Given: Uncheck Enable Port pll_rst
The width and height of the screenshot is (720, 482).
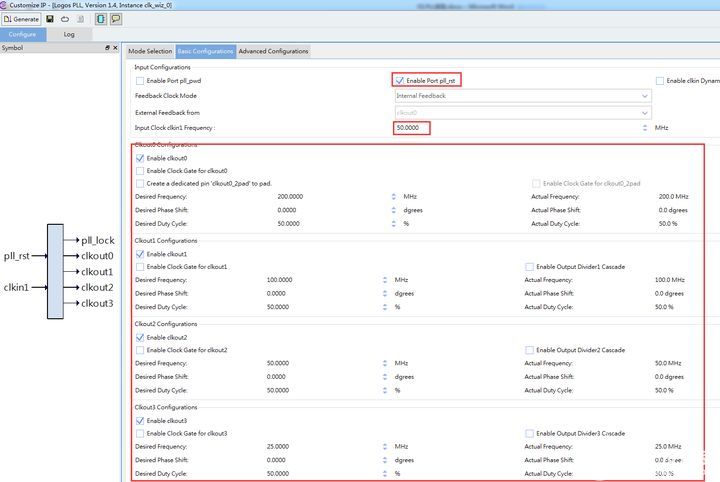Looking at the screenshot, I should [x=400, y=80].
